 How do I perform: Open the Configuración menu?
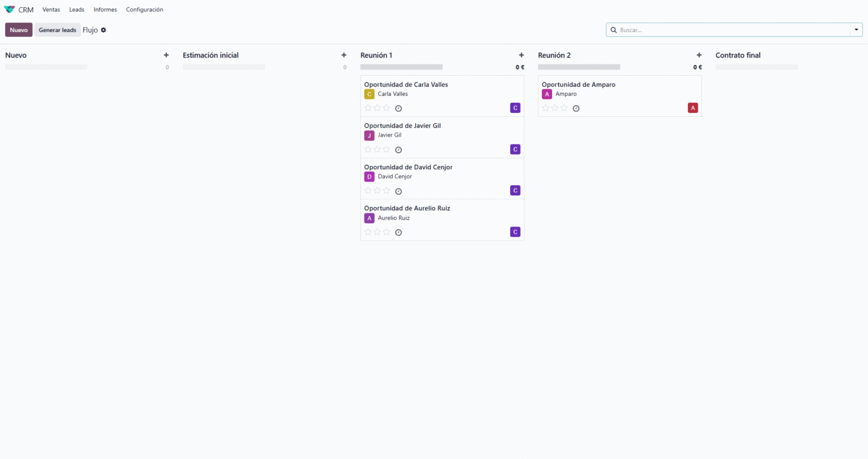pyautogui.click(x=145, y=10)
